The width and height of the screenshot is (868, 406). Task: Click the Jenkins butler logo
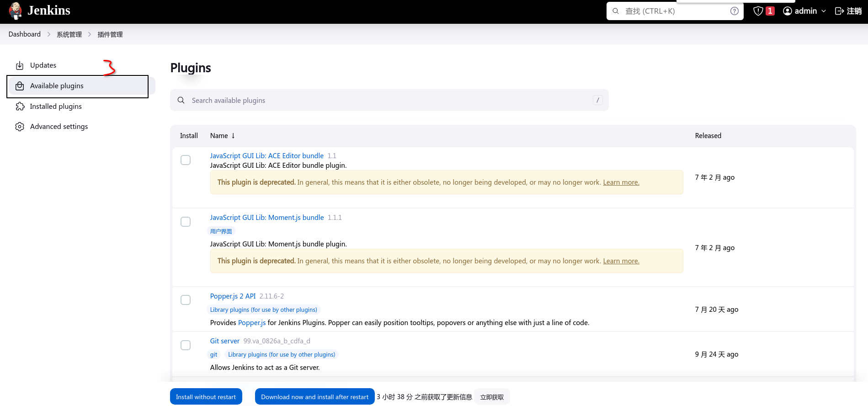[x=16, y=11]
